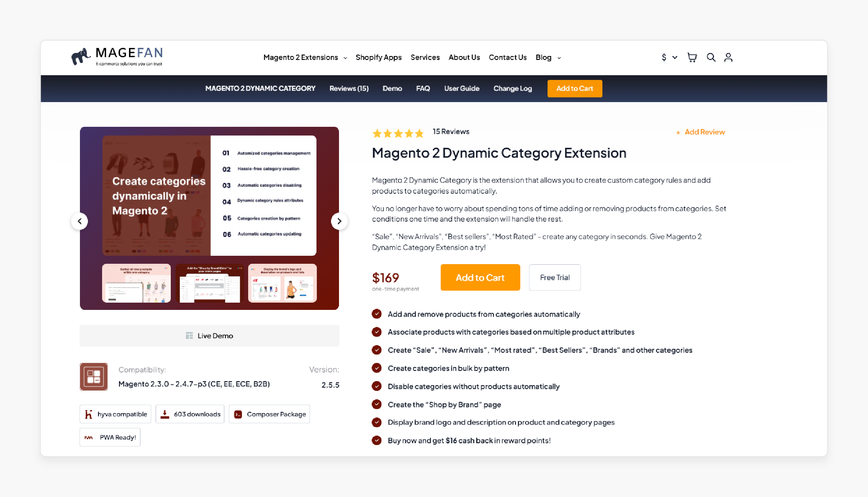Image resolution: width=868 pixels, height=497 pixels.
Task: Click the compatibility module icon
Action: click(x=94, y=377)
